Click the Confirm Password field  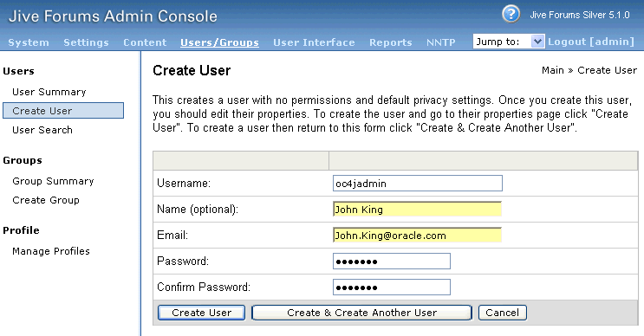pyautogui.click(x=392, y=288)
